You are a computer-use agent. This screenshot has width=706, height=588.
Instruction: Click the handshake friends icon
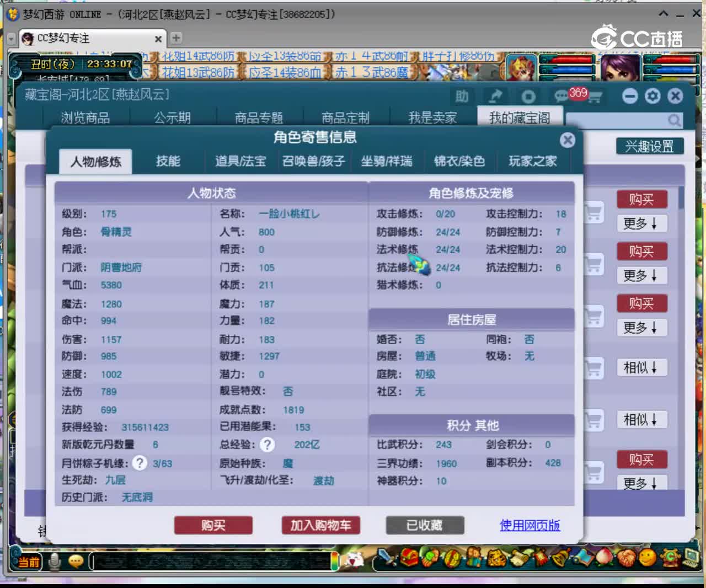click(626, 558)
